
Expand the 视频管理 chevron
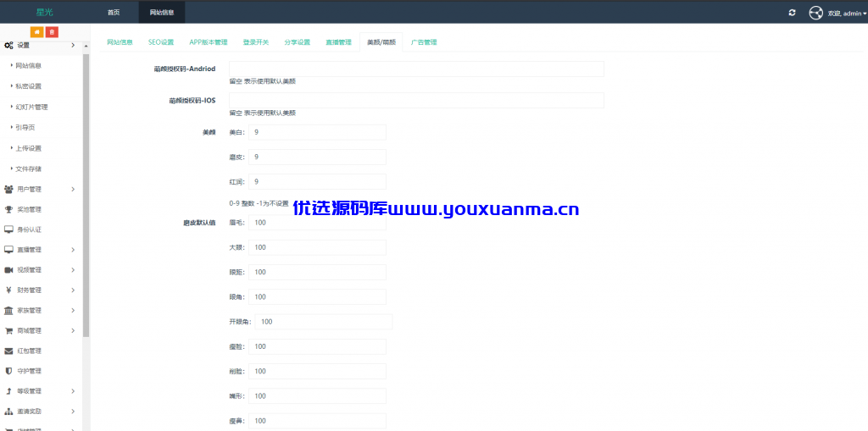click(x=73, y=270)
